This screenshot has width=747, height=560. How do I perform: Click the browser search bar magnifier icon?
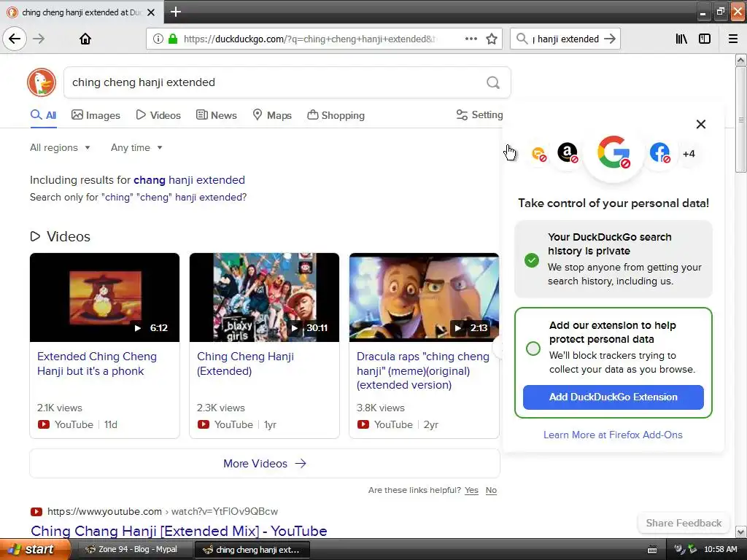click(522, 39)
